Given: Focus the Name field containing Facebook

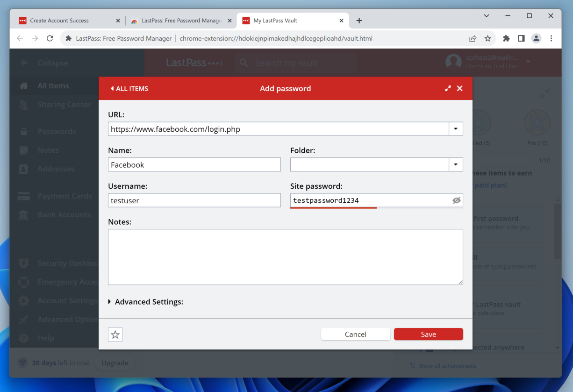Looking at the screenshot, I should (x=194, y=164).
